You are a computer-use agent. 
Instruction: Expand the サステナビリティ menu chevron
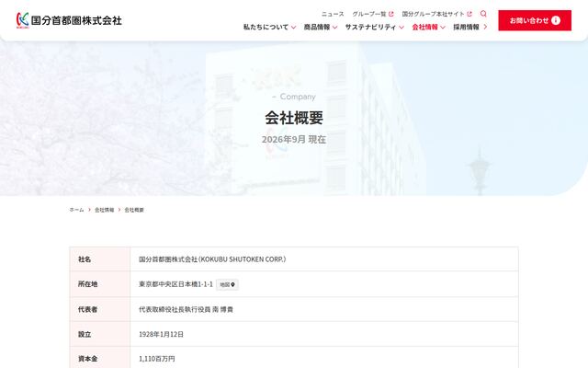tap(401, 28)
